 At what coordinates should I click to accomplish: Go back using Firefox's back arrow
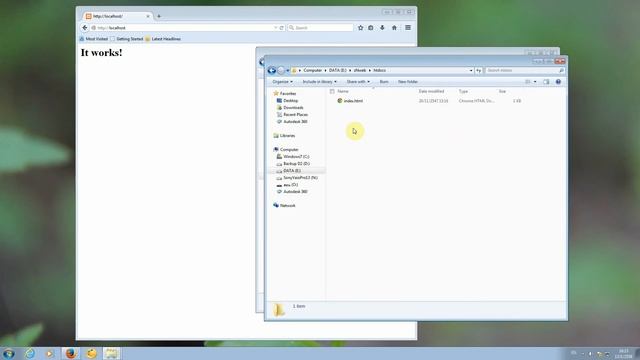pyautogui.click(x=84, y=28)
